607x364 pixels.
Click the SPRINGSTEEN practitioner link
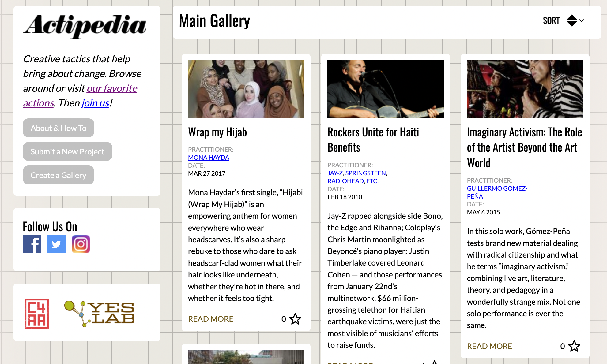pos(366,173)
